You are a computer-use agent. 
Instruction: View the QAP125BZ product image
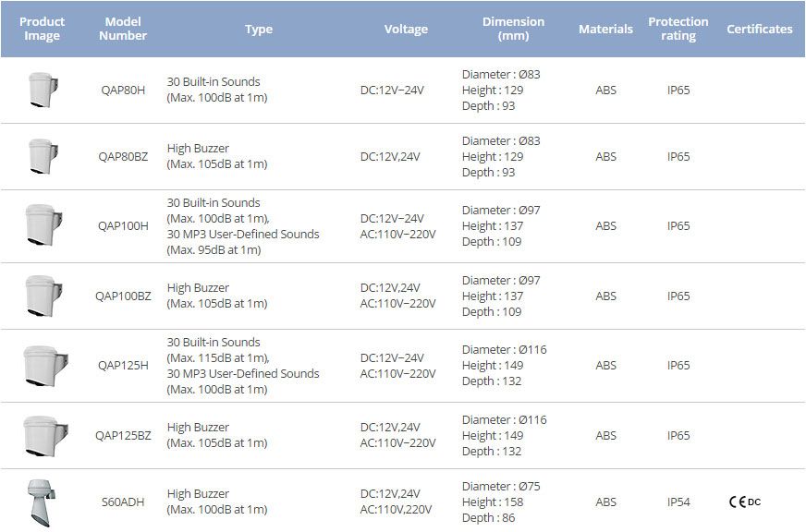coord(43,436)
